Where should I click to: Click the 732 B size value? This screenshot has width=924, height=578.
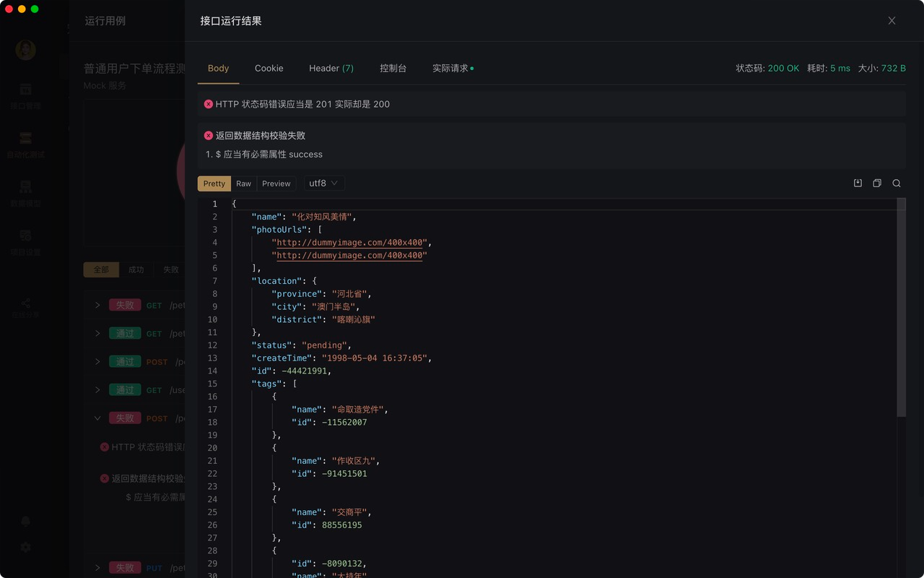click(x=894, y=68)
